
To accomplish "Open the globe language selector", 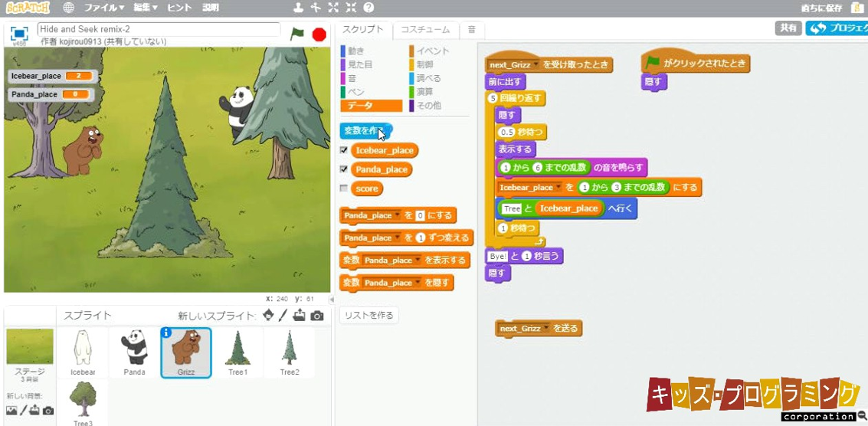I will 68,8.
